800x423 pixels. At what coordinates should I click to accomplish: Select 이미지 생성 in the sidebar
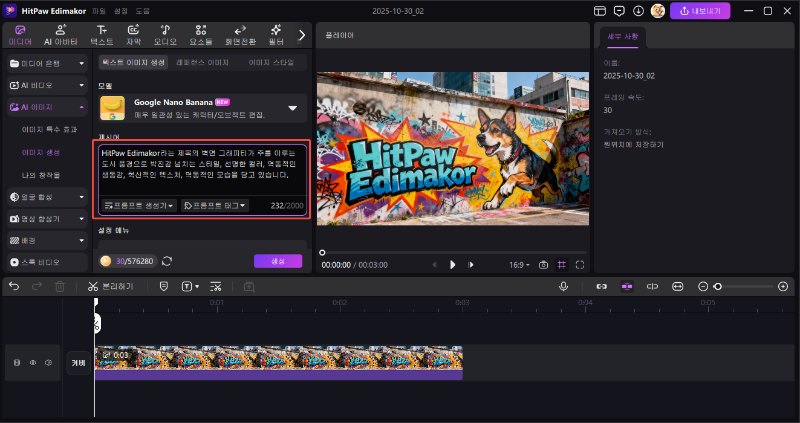coord(41,152)
